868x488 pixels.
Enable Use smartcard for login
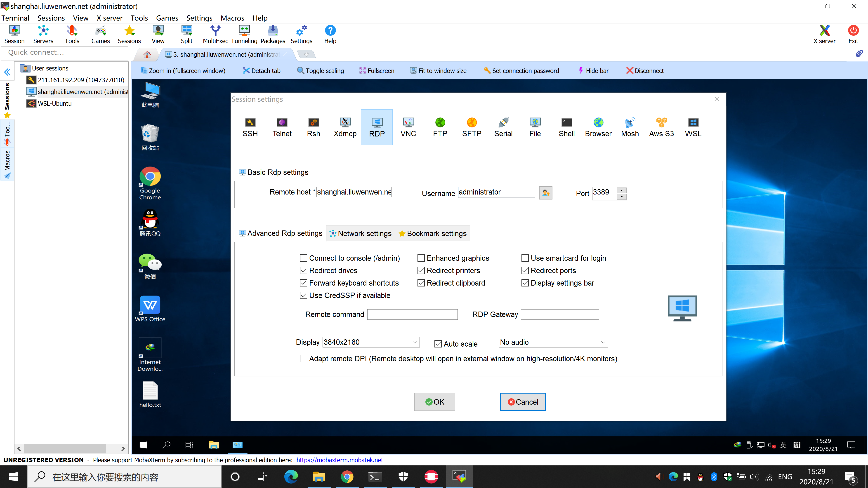[525, 258]
